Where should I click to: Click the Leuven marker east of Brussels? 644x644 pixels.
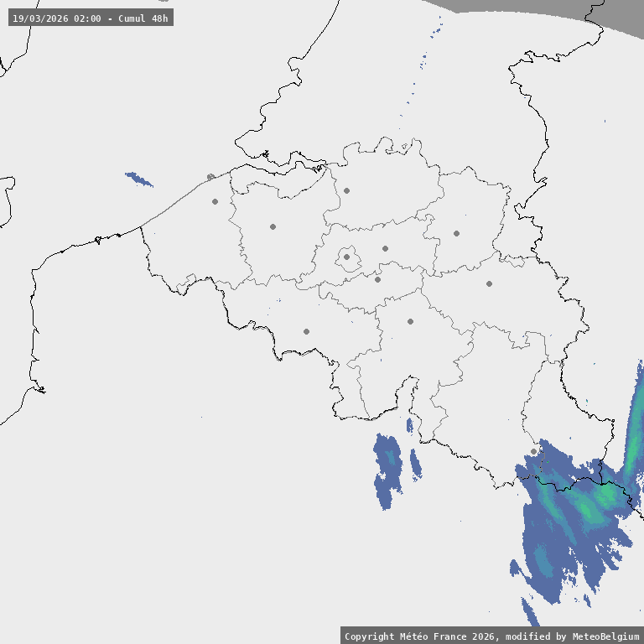click(385, 248)
